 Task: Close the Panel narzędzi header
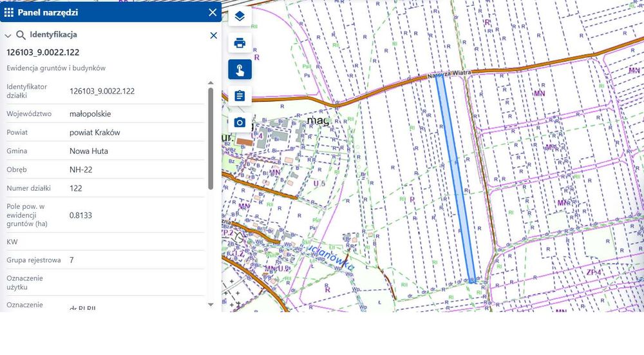click(213, 12)
